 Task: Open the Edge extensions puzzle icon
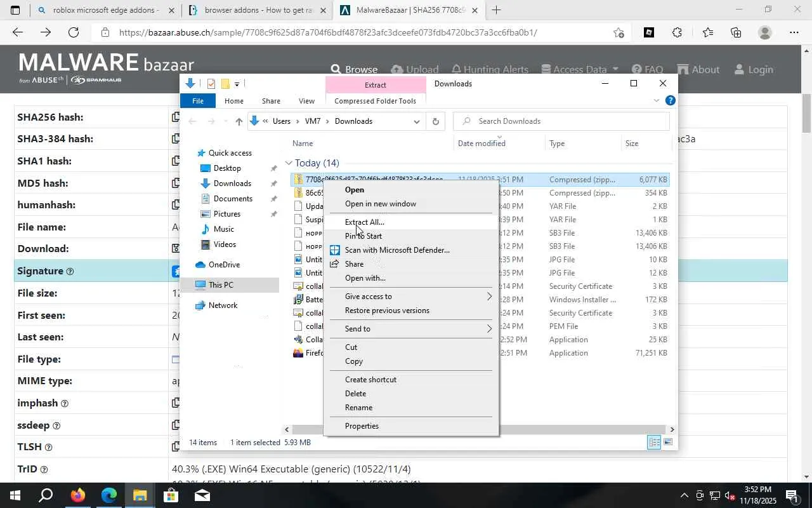[x=677, y=32]
